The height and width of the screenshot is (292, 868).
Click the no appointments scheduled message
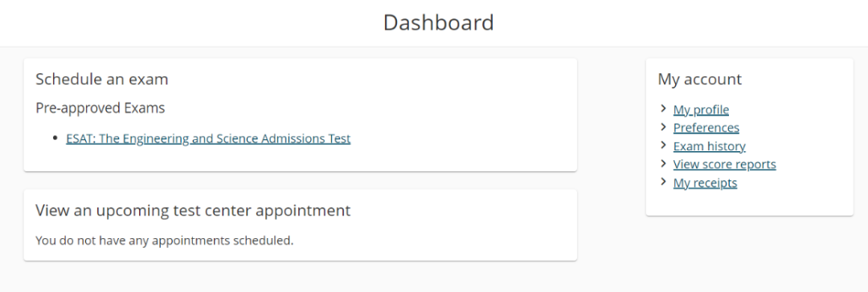tap(165, 241)
